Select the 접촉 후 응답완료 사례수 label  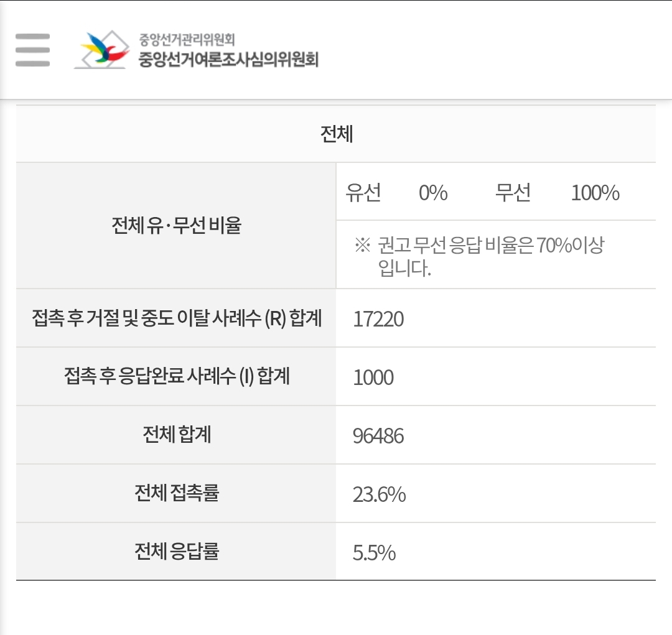click(x=177, y=376)
